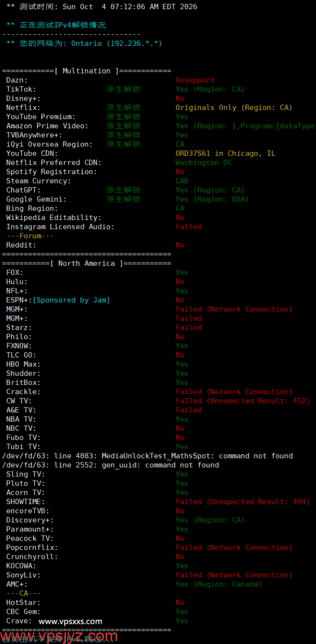Click the "Sling TV:" row label
316x644 pixels.
tap(26, 474)
